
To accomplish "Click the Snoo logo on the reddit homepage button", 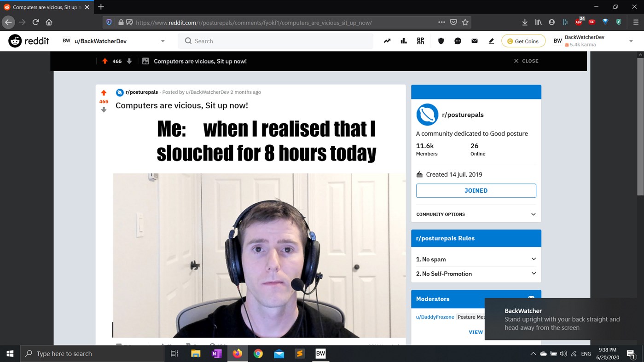I will coord(14,41).
